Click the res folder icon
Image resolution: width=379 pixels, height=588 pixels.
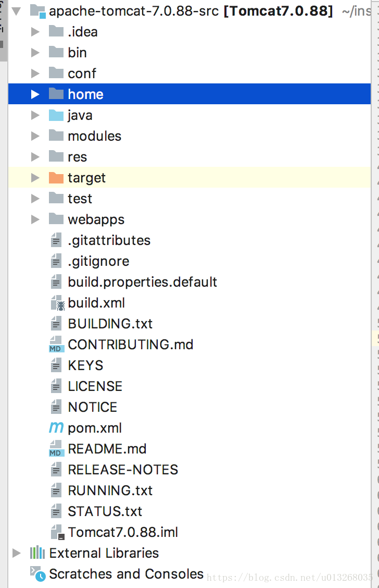click(x=56, y=156)
